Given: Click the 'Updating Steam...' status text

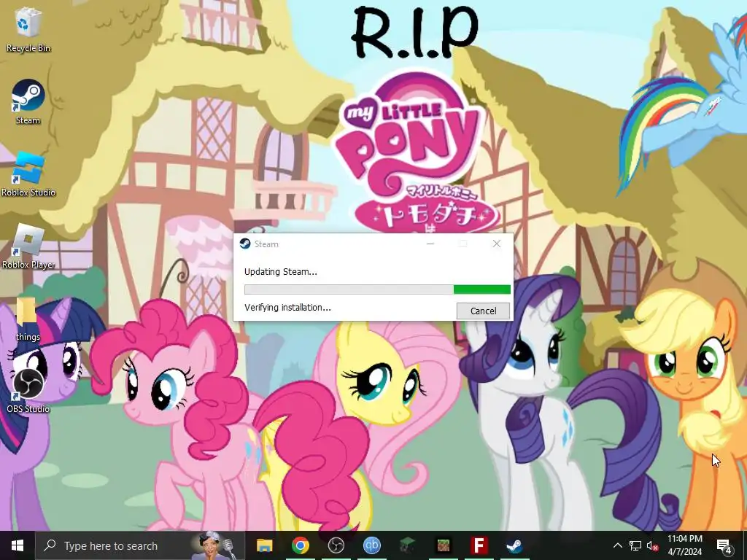Looking at the screenshot, I should 281,272.
